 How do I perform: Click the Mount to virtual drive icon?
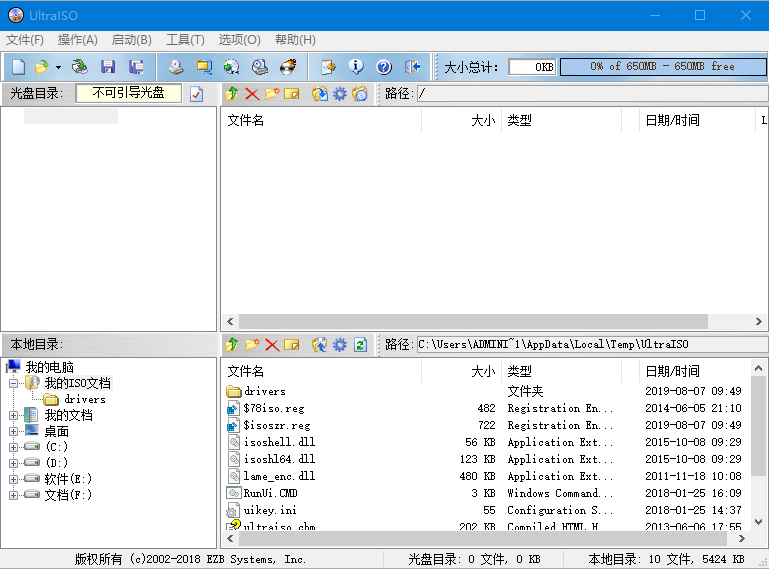click(260, 67)
